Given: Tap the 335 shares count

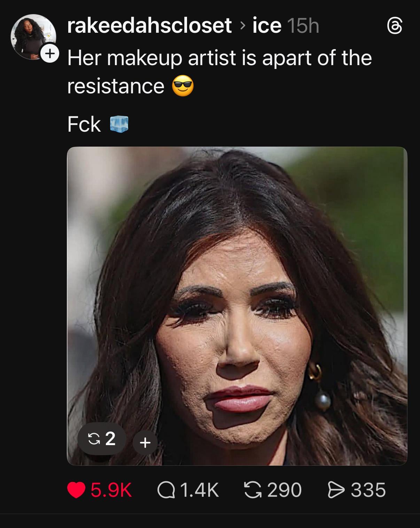Looking at the screenshot, I should coord(368,490).
